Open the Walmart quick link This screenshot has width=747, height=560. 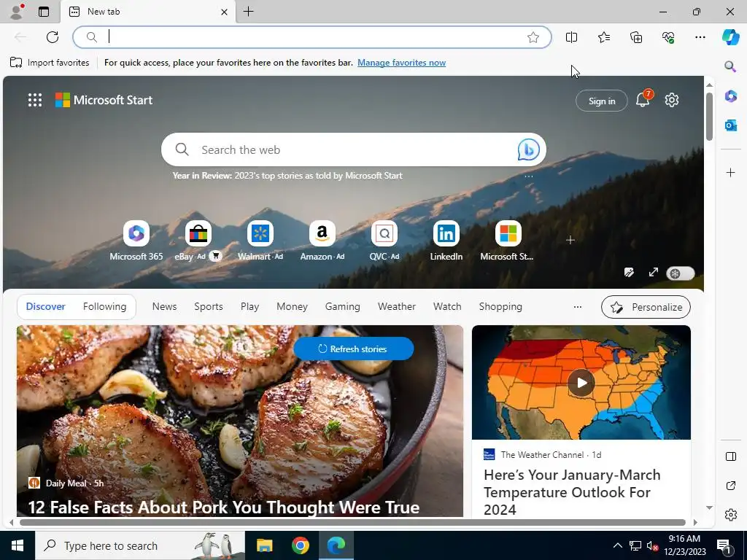[x=260, y=241]
